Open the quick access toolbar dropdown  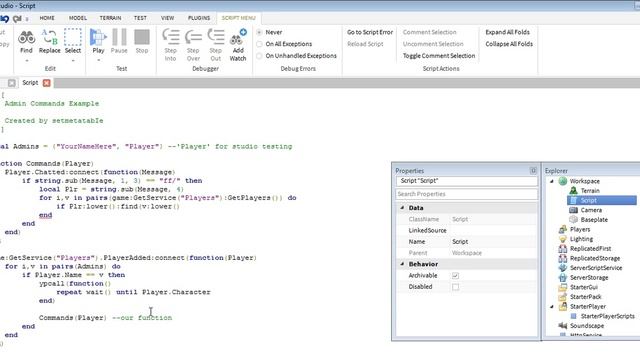click(27, 19)
